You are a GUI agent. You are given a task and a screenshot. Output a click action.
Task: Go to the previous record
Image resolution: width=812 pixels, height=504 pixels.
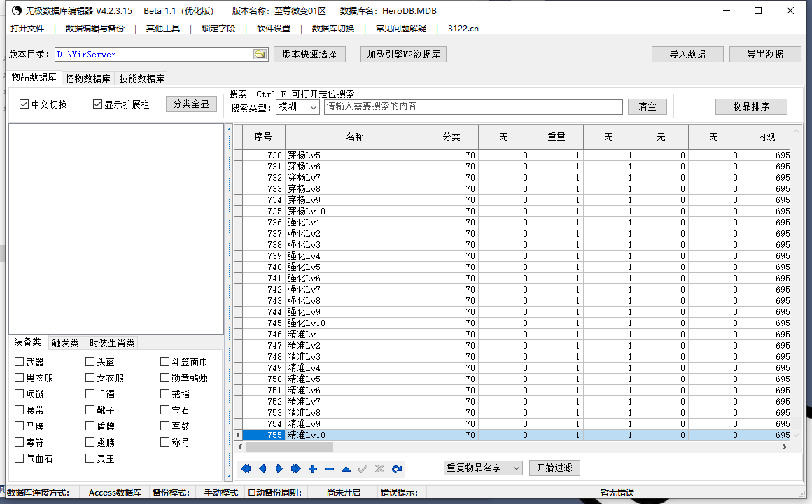[262, 469]
